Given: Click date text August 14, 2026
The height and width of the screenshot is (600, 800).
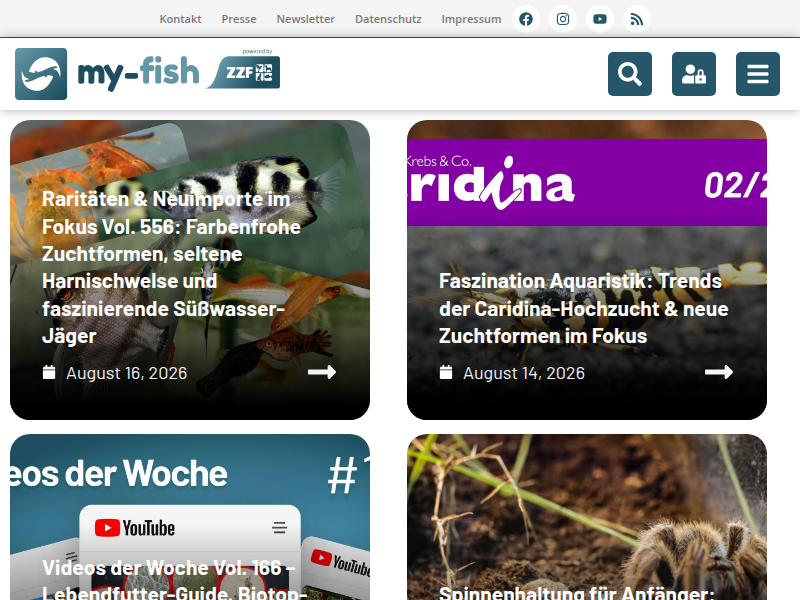Looking at the screenshot, I should tap(524, 373).
